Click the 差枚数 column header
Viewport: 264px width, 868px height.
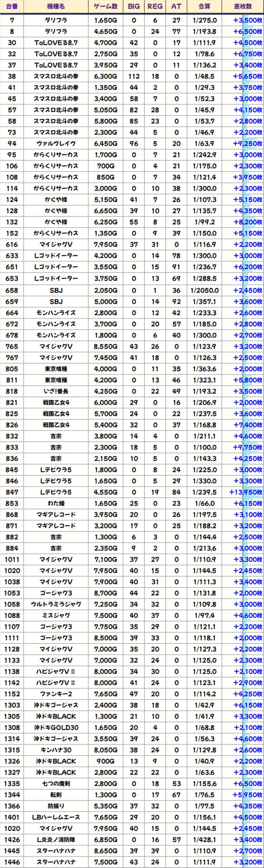(x=243, y=6)
